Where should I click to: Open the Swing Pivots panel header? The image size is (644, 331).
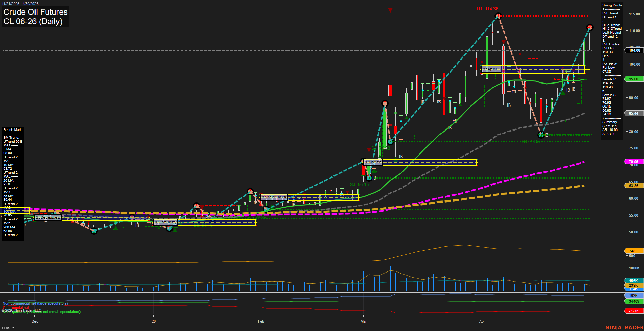click(x=612, y=5)
